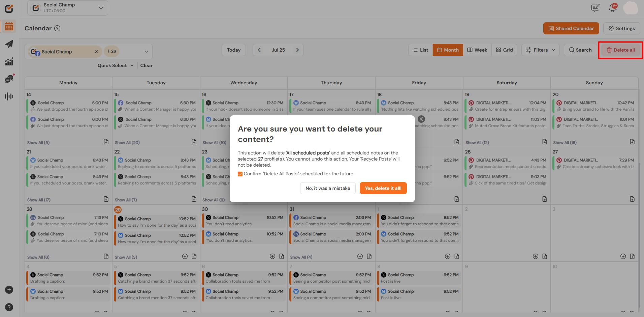Open the Filters dropdown
Viewport: 644px width, 317px height.
[x=541, y=50]
